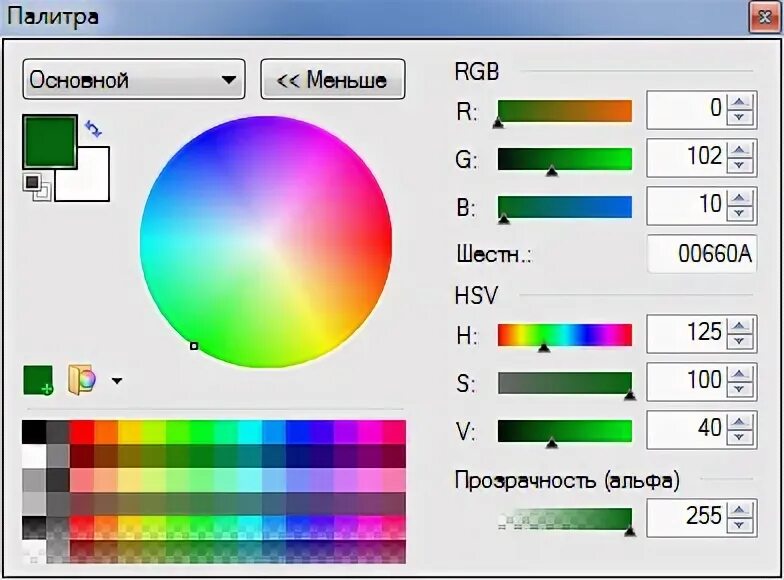Open the palette folder icon
The width and height of the screenshot is (784, 580).
pyautogui.click(x=82, y=380)
